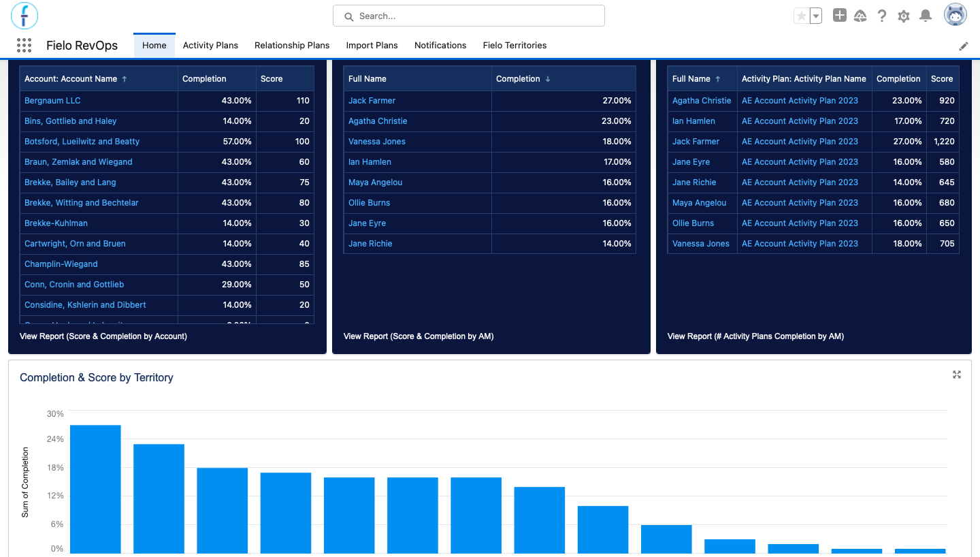Open the App Launcher grid icon
This screenshot has width=980, height=557.
24,46
